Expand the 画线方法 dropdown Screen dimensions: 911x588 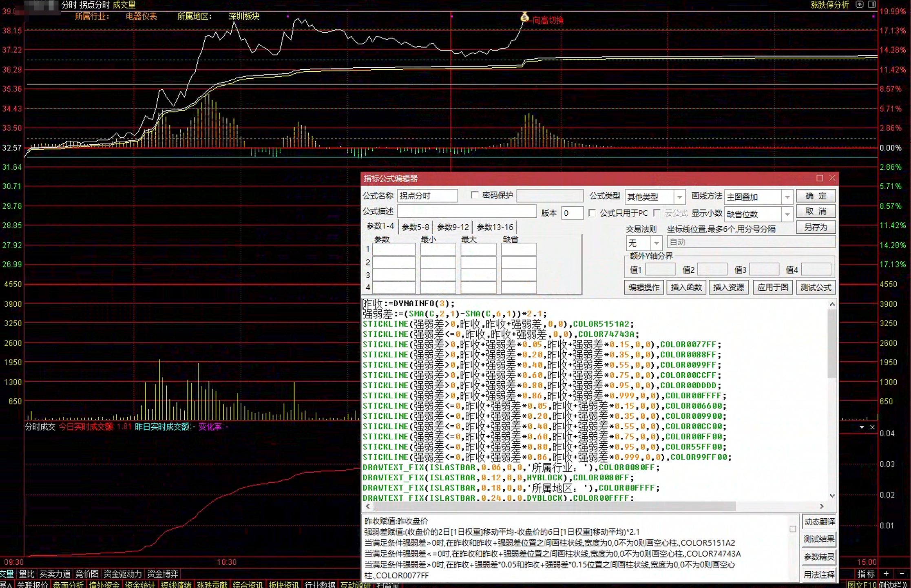pos(787,197)
